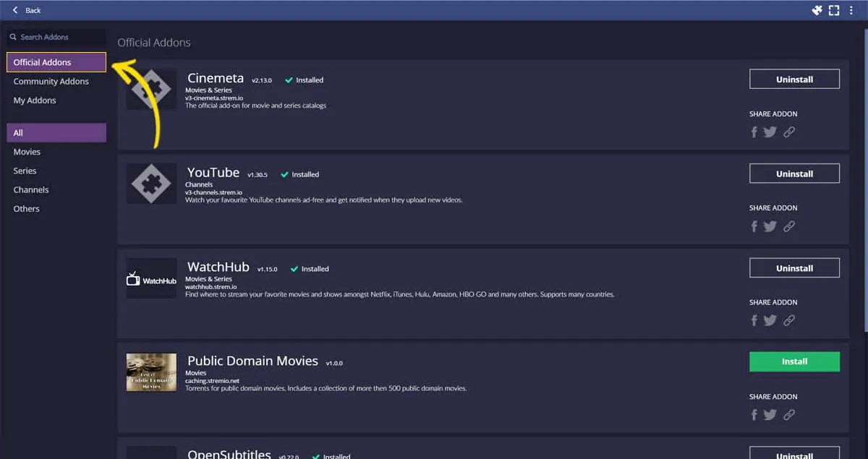Share Public Domain Movies on Twitter
Image resolution: width=868 pixels, height=459 pixels.
click(770, 414)
